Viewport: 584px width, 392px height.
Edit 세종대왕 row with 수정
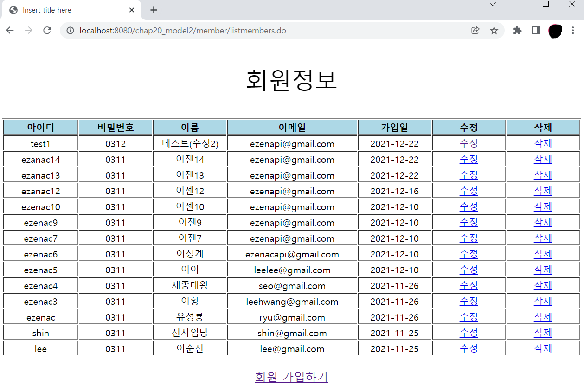pyautogui.click(x=469, y=285)
